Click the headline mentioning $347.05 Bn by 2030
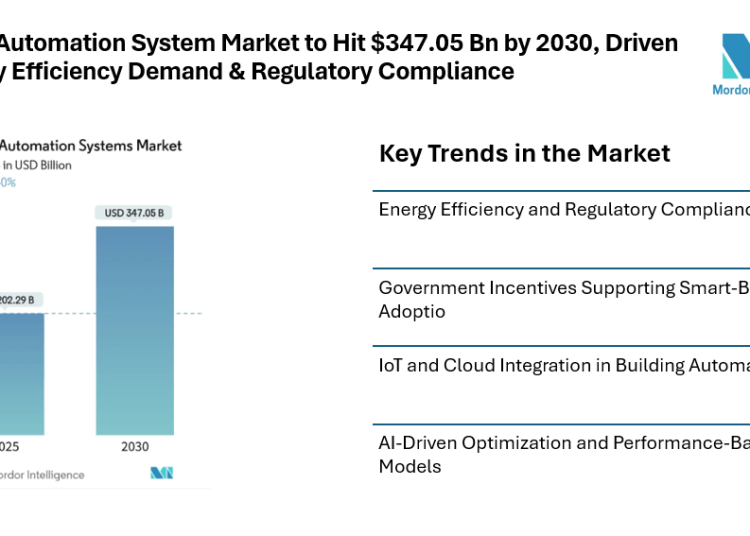The width and height of the screenshot is (750, 536). pos(340,43)
